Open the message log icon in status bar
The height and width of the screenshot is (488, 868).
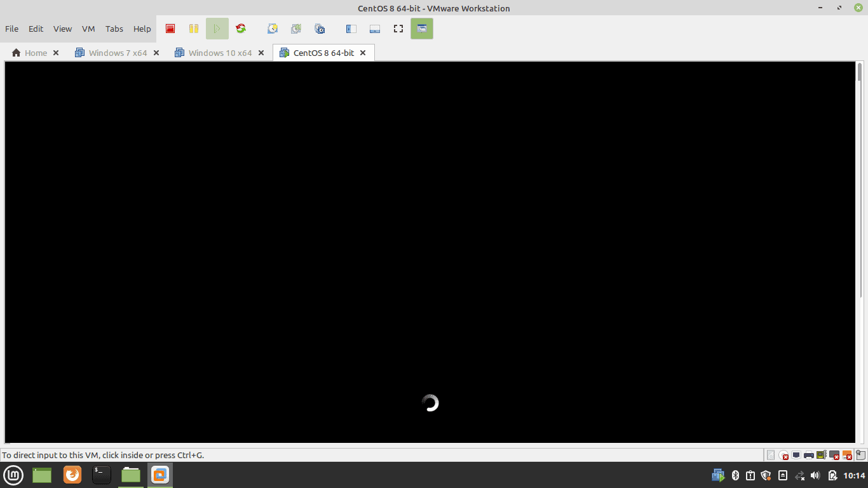[861, 455]
